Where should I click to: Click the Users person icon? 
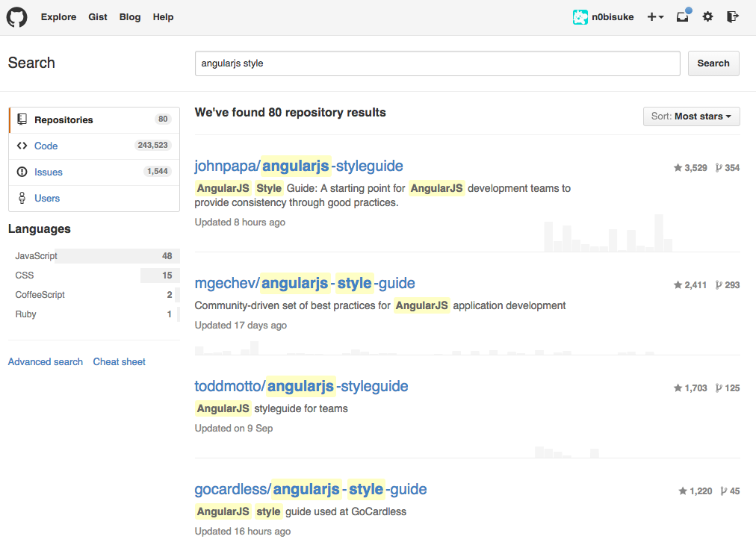click(22, 198)
